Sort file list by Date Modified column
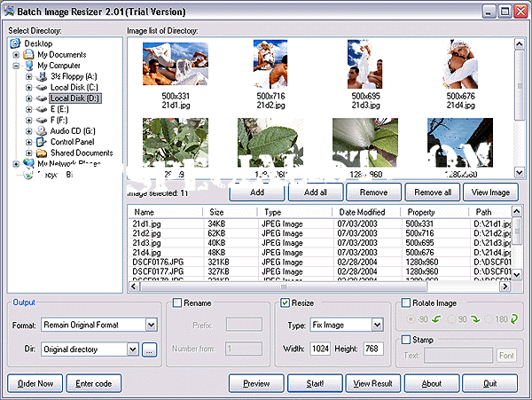532x400 pixels. 362,213
